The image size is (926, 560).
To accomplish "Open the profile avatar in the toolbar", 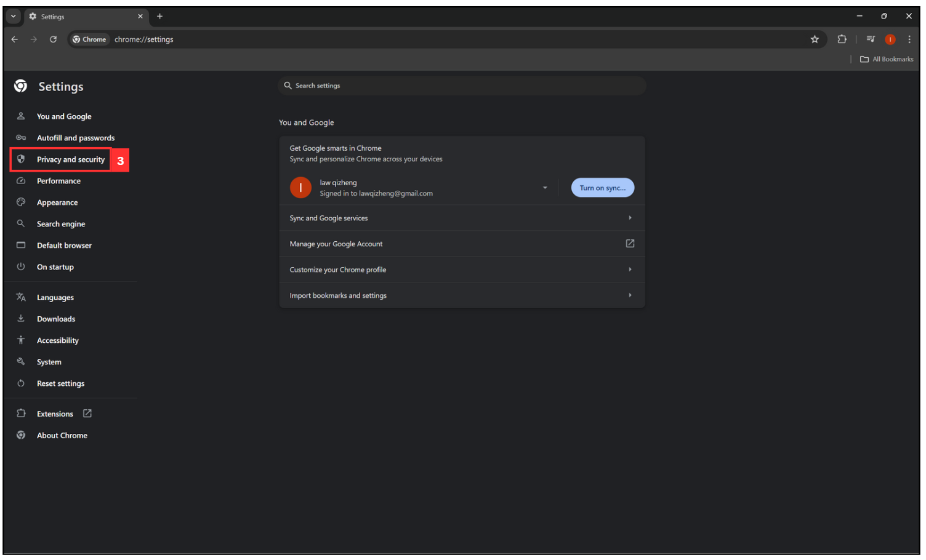I will tap(890, 39).
